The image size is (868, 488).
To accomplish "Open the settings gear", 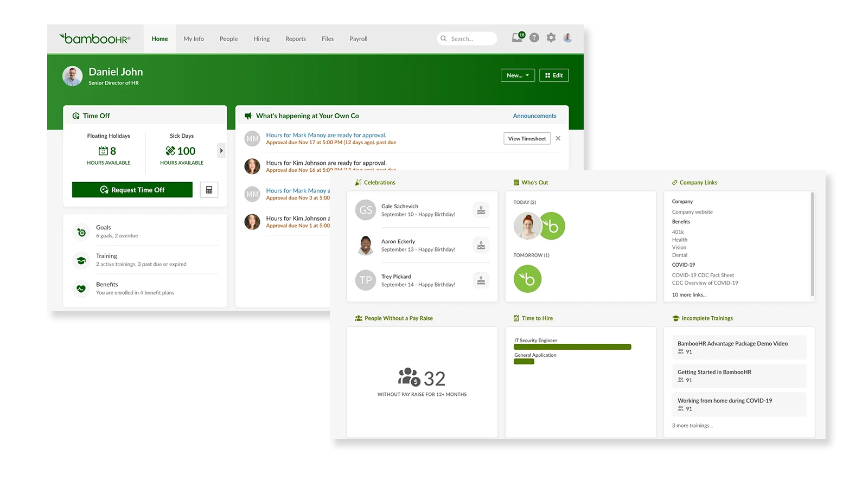I will tap(551, 38).
